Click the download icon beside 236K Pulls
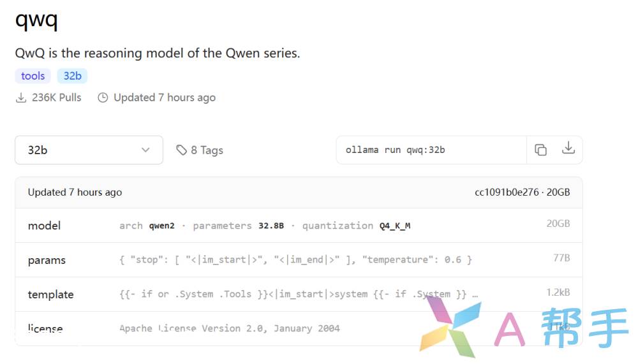Viewport: 638px width, 364px height. tap(21, 98)
